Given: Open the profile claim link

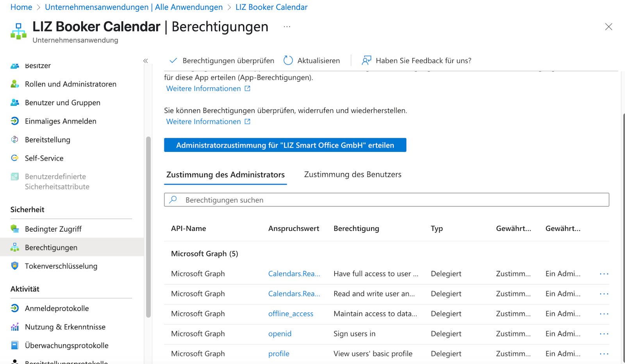Looking at the screenshot, I should click(279, 354).
